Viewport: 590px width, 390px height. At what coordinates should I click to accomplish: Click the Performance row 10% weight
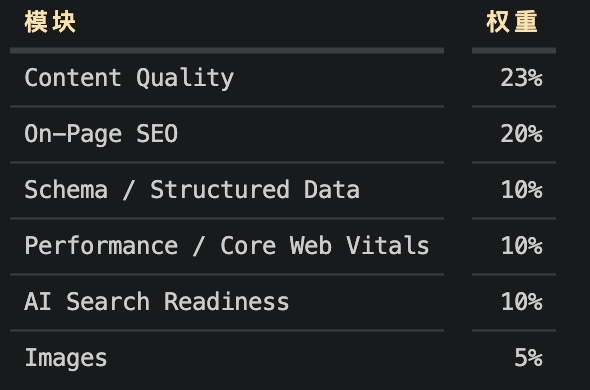[522, 246]
